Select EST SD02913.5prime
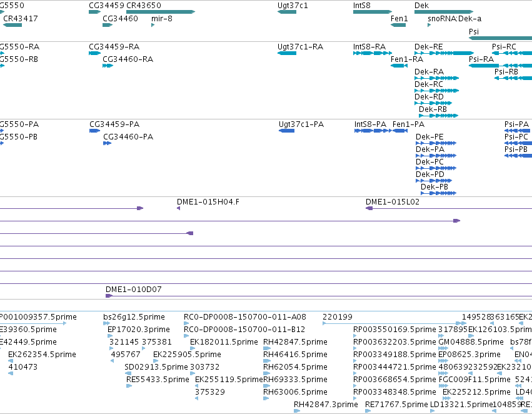This screenshot has width=532, height=414. 128,373
